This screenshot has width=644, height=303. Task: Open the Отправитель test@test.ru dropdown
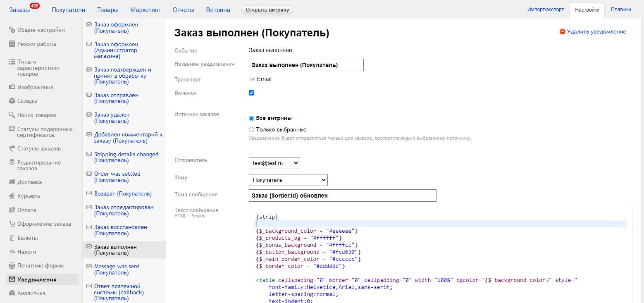click(x=274, y=163)
